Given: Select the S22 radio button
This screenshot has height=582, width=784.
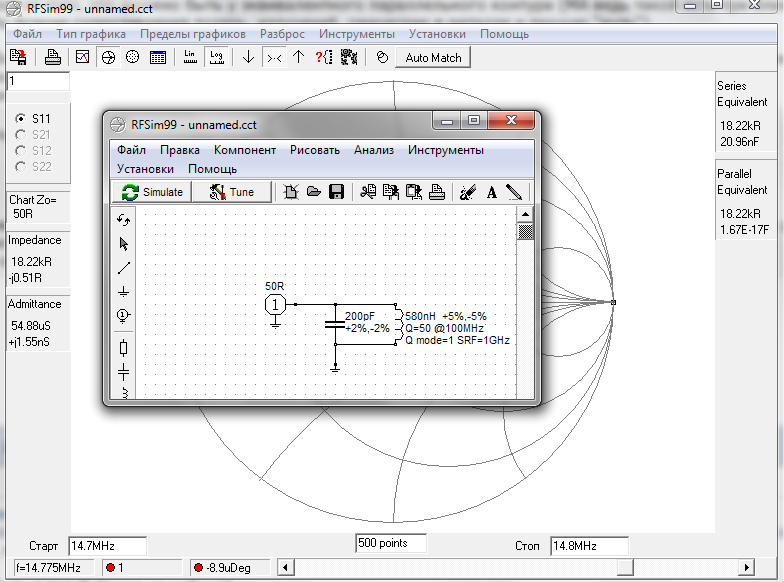Looking at the screenshot, I should [x=20, y=166].
